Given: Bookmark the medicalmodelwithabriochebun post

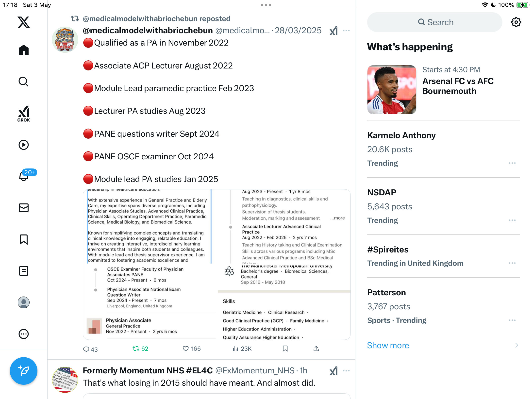Looking at the screenshot, I should (x=285, y=349).
